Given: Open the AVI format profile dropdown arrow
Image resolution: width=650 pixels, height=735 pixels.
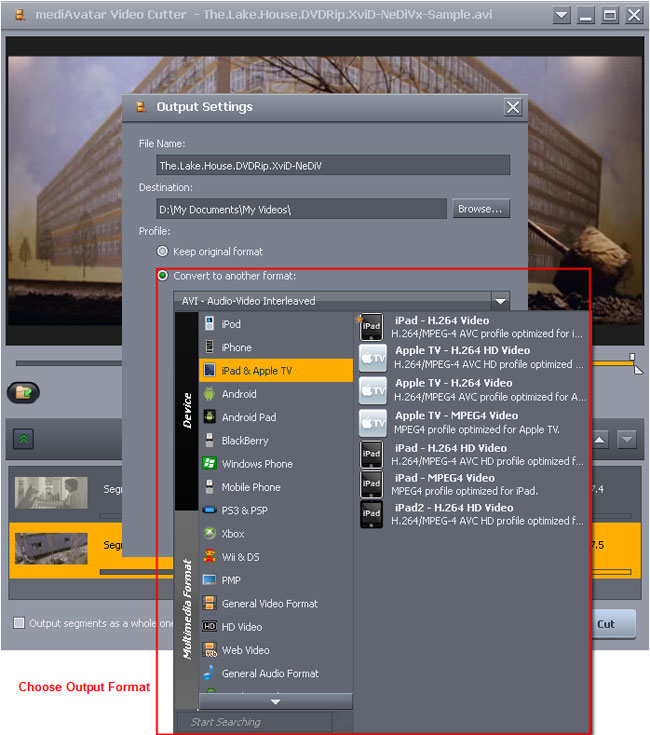Looking at the screenshot, I should pyautogui.click(x=501, y=301).
